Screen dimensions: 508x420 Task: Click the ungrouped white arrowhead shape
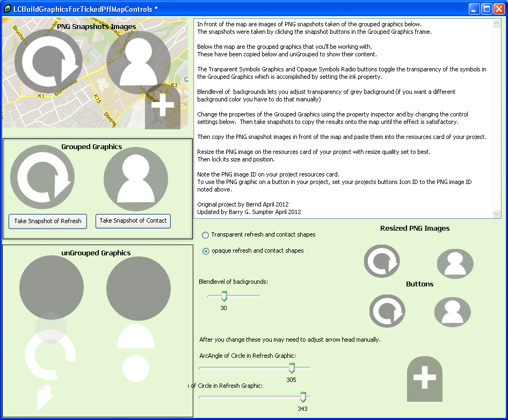pos(44,398)
